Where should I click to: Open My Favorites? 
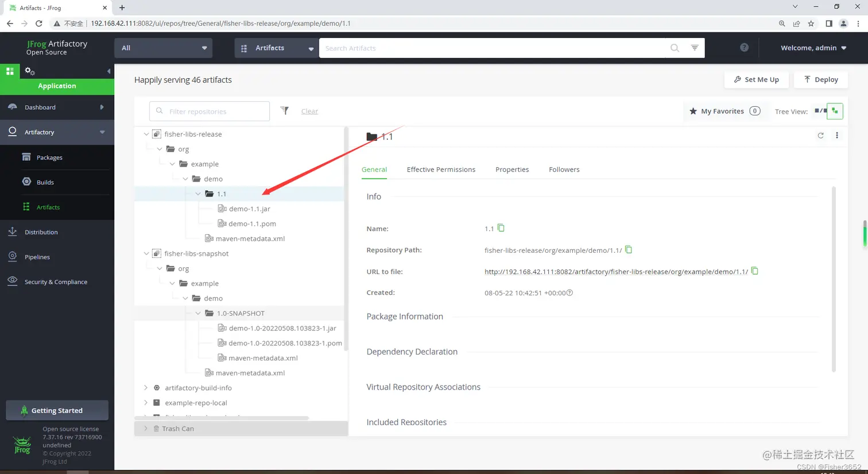725,111
